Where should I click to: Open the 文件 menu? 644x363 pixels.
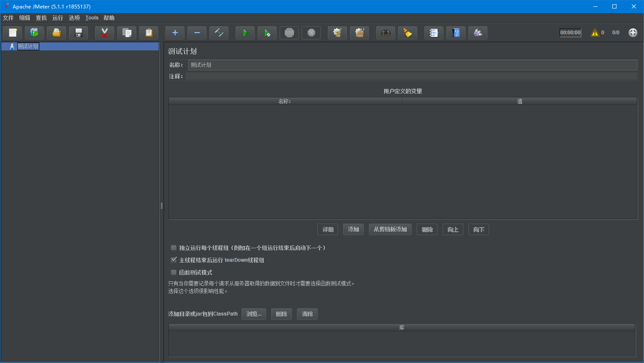pos(8,18)
